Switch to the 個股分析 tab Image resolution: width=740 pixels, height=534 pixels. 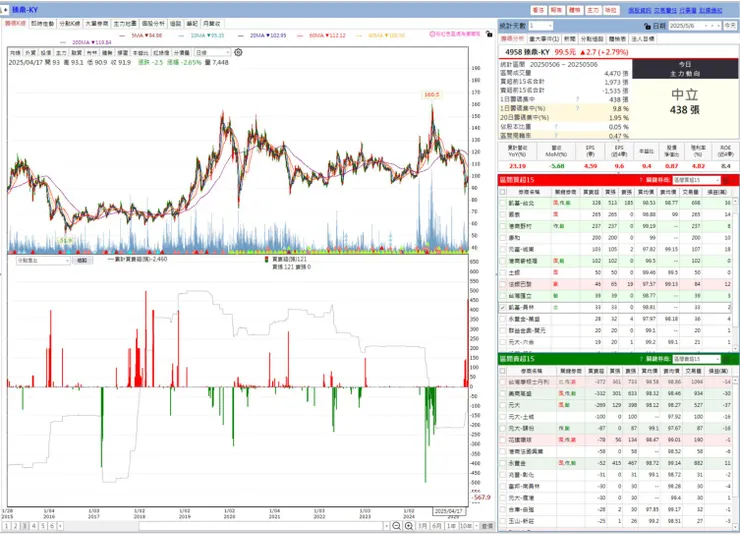coord(153,24)
